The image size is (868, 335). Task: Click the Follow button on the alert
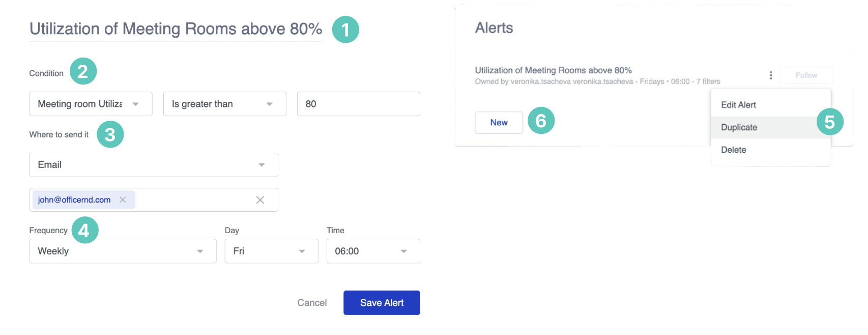pos(806,75)
